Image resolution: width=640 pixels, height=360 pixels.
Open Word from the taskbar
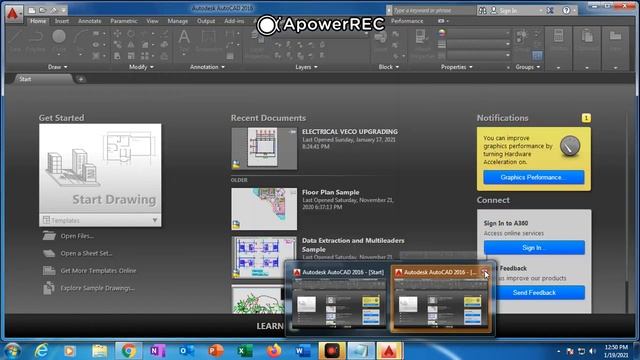[x=303, y=351]
